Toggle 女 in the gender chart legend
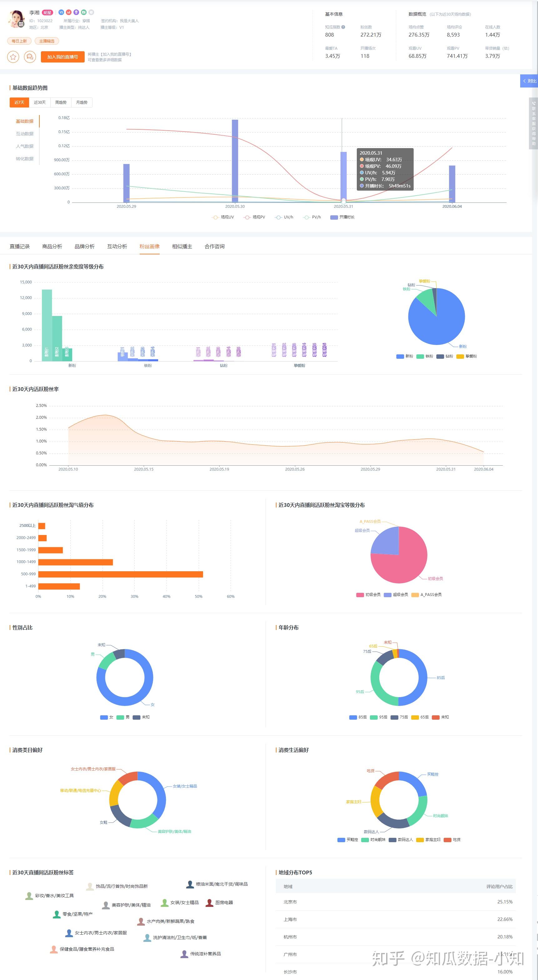The image size is (538, 980). coord(107,717)
